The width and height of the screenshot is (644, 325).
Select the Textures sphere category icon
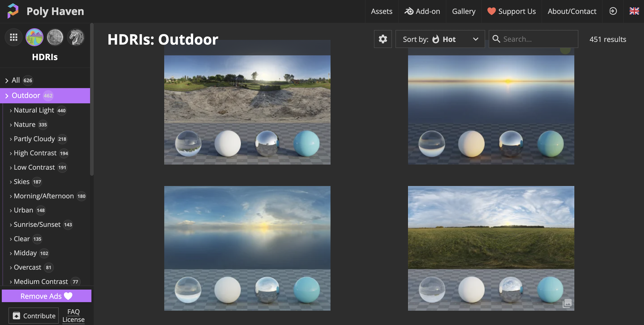55,37
